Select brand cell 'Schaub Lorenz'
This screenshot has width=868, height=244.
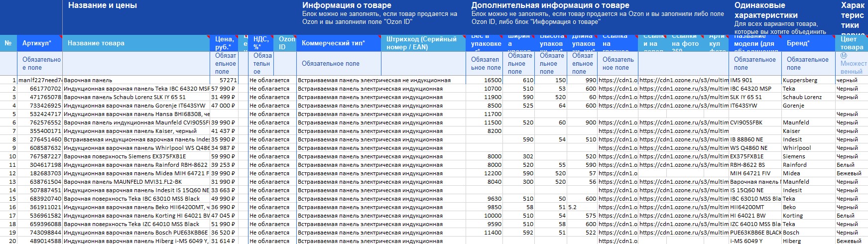(808, 97)
